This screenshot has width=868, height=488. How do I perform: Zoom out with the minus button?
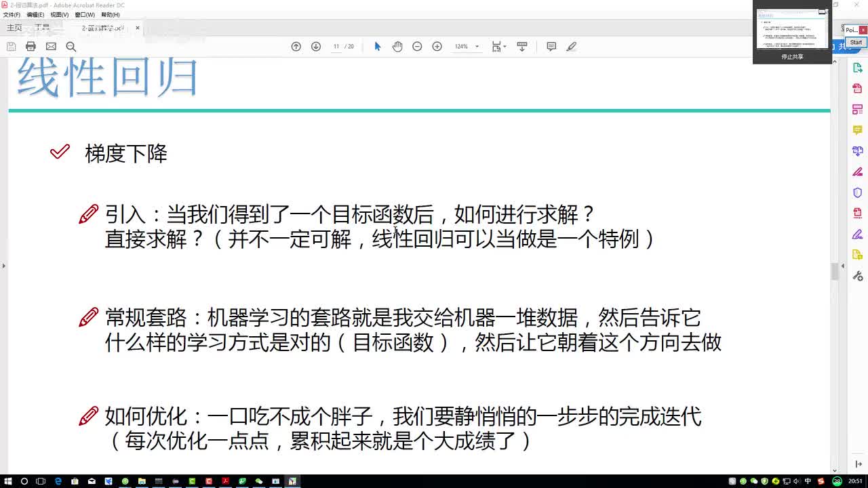417,46
